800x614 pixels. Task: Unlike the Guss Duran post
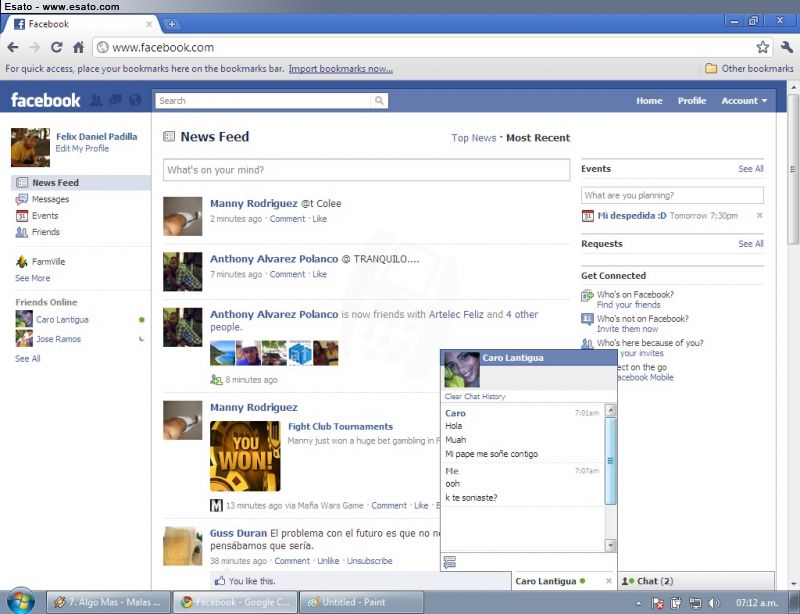[328, 561]
